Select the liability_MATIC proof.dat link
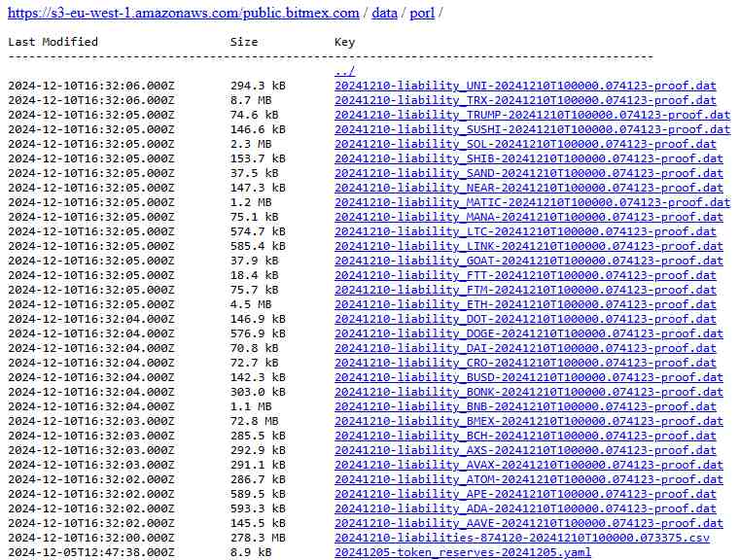Image resolution: width=739 pixels, height=560 pixels. tap(532, 202)
